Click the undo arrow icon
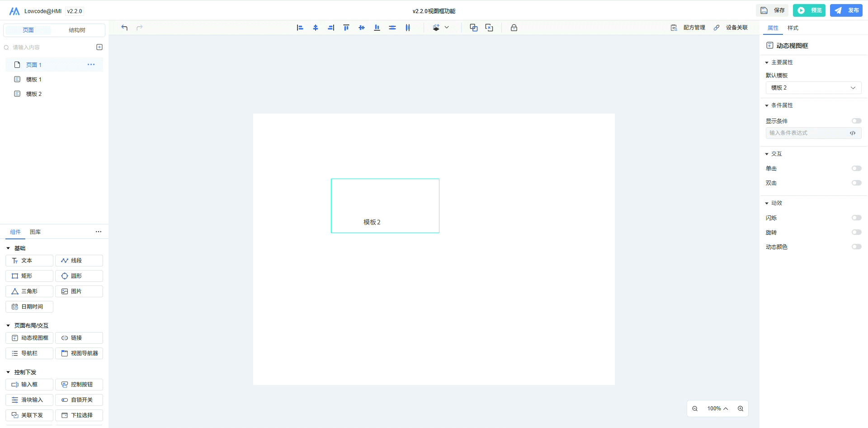Viewport: 868px width, 428px height. coord(124,28)
